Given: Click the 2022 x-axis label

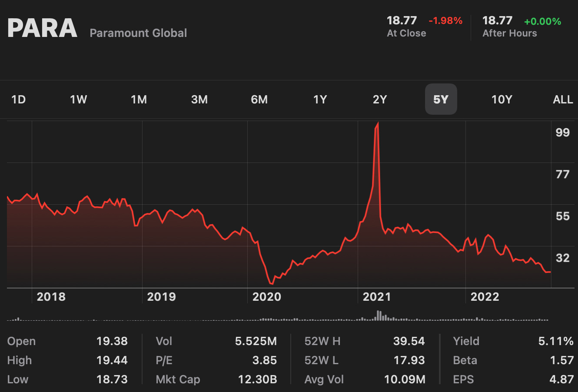Looking at the screenshot, I should 485,297.
